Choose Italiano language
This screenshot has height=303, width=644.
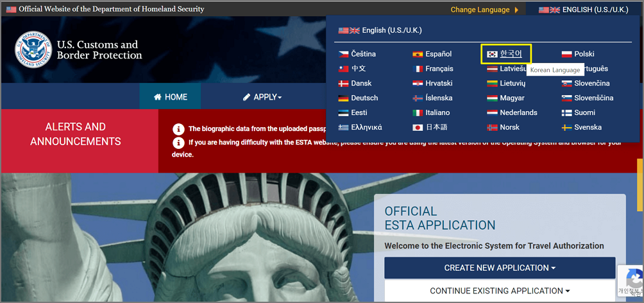point(438,112)
